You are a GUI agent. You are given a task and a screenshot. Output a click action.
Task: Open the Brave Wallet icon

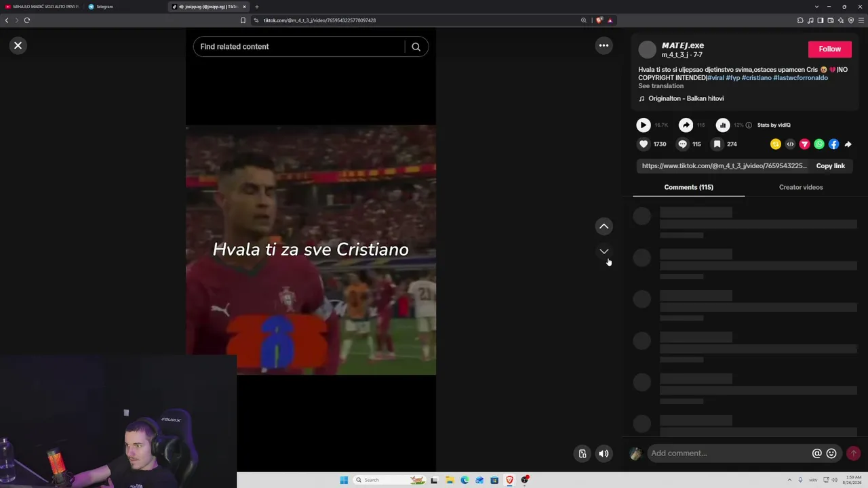pyautogui.click(x=831, y=20)
